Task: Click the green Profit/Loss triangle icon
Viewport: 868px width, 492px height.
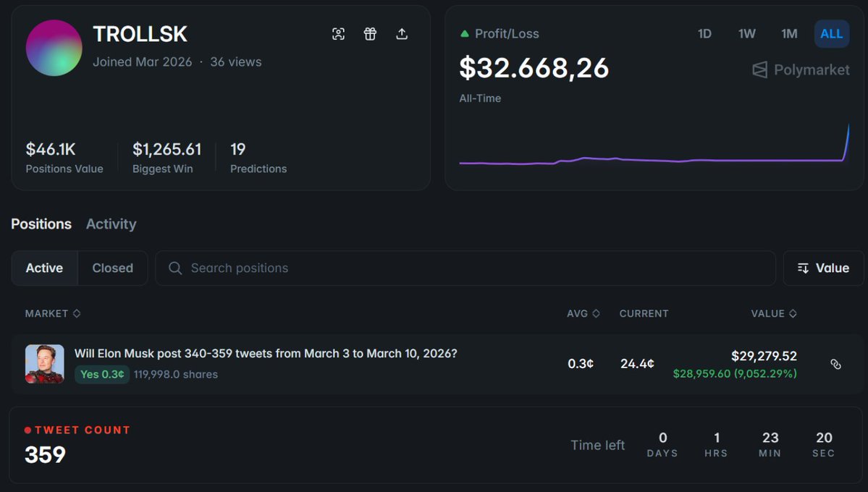Action: pyautogui.click(x=465, y=34)
